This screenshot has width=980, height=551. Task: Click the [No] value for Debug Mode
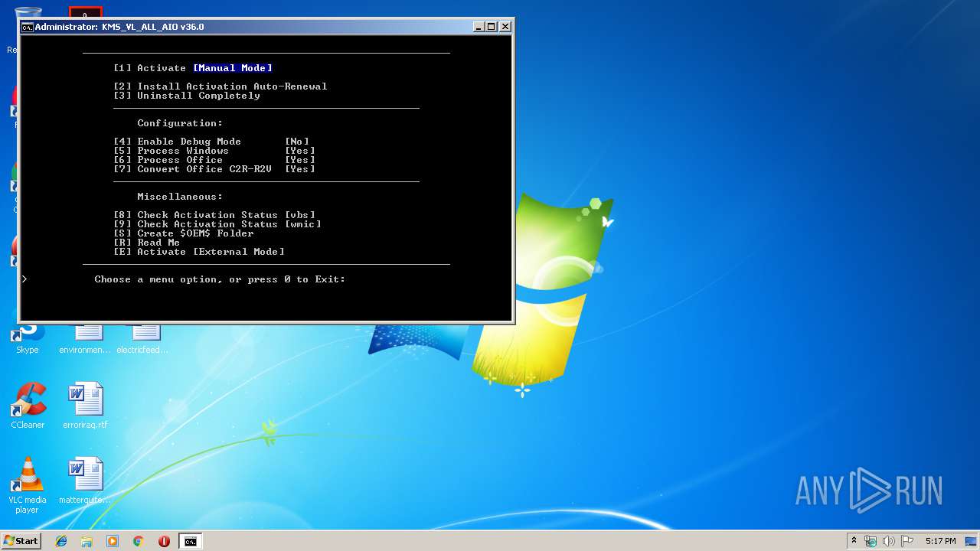297,142
